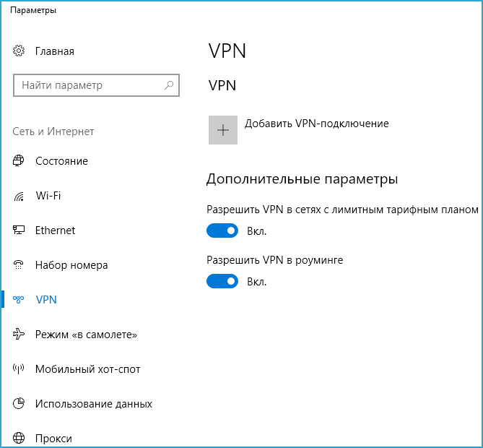Screen dimensions: 483x448
Task: Open Использование данных section
Action: [x=93, y=404]
